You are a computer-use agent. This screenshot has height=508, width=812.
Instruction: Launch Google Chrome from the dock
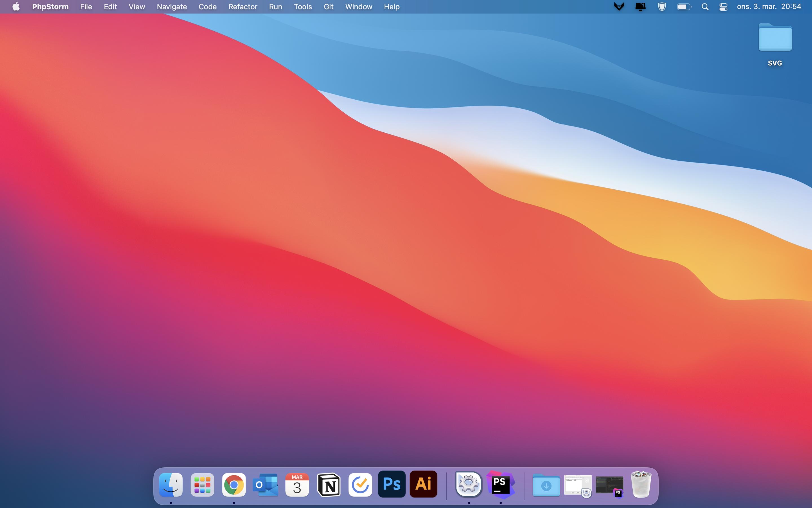234,485
